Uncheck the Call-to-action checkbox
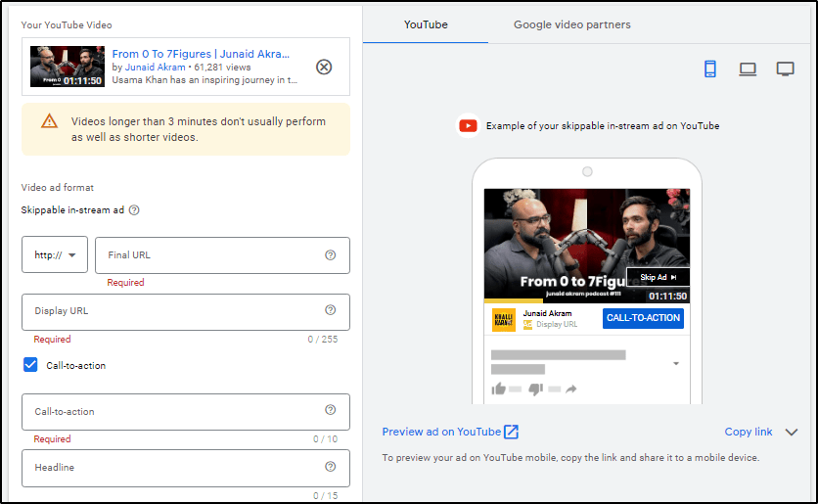818x504 pixels. (x=30, y=365)
